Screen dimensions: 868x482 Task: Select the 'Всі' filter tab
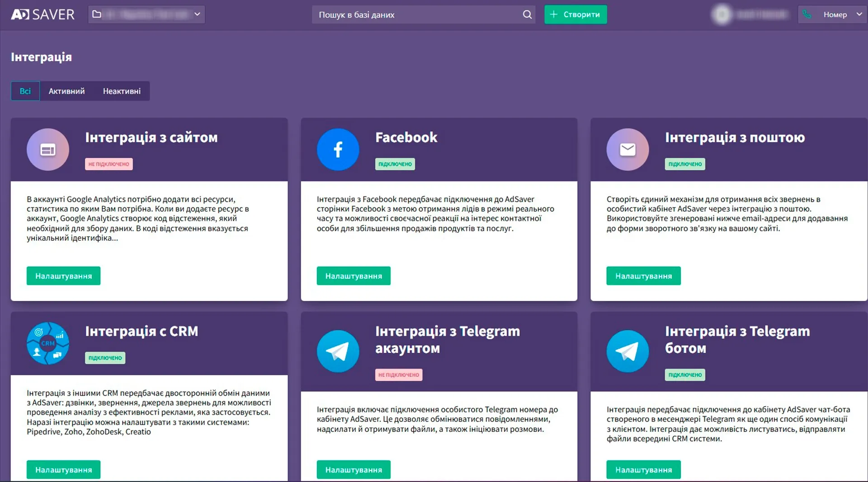point(25,91)
